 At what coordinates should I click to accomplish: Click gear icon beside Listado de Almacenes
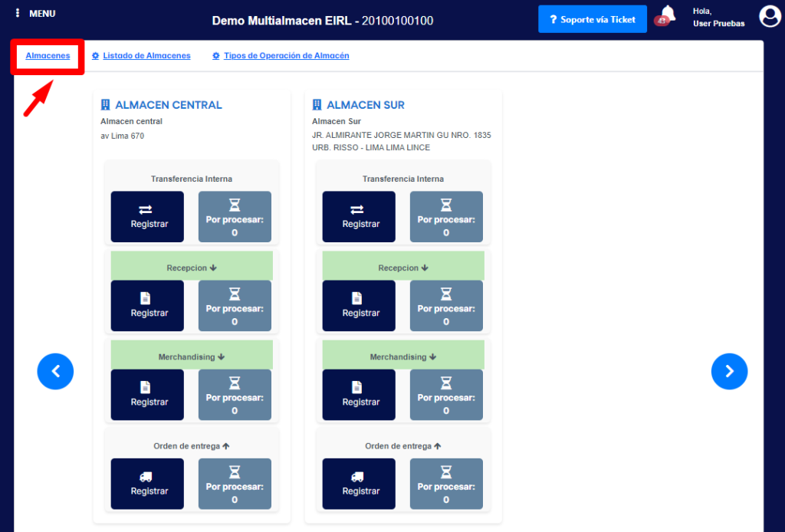[96, 56]
